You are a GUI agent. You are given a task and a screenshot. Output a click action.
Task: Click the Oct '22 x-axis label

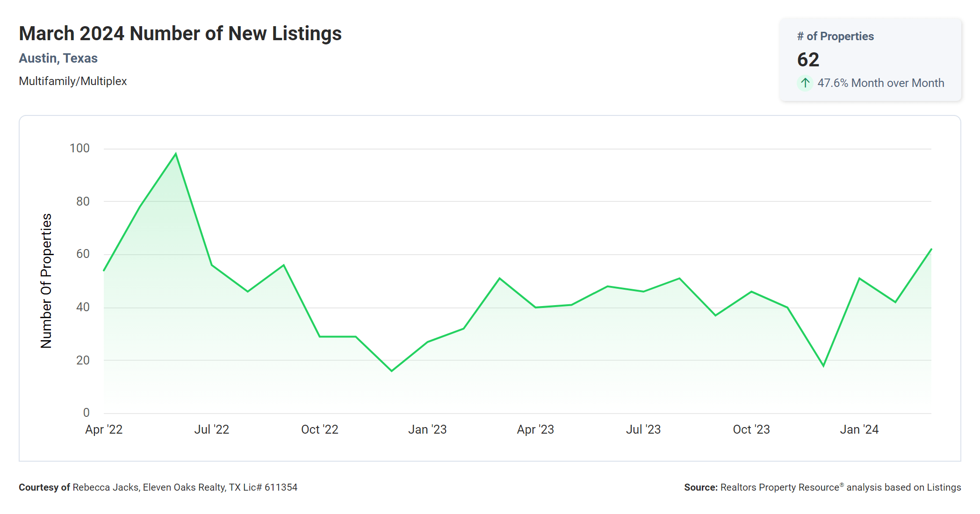pos(320,429)
